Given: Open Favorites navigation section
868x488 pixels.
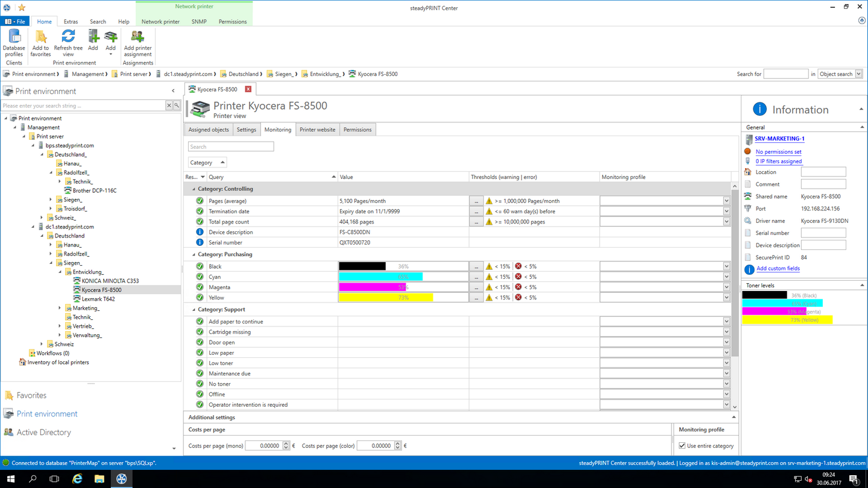Looking at the screenshot, I should pos(31,395).
